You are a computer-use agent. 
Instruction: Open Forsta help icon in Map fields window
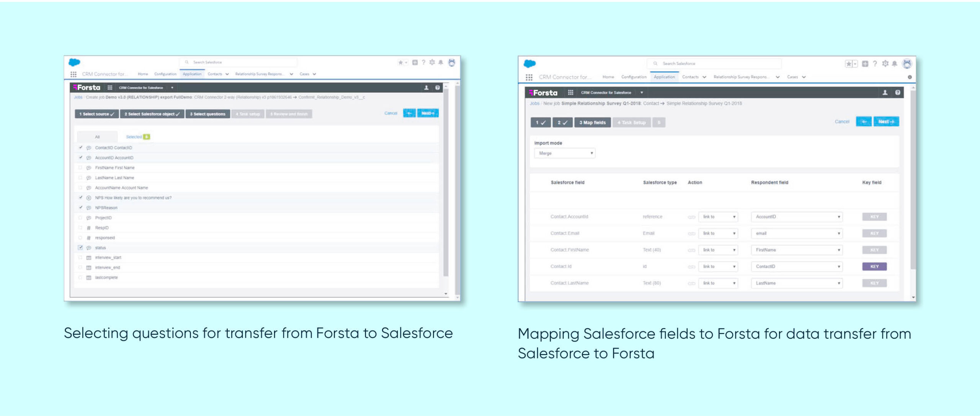[x=897, y=92]
